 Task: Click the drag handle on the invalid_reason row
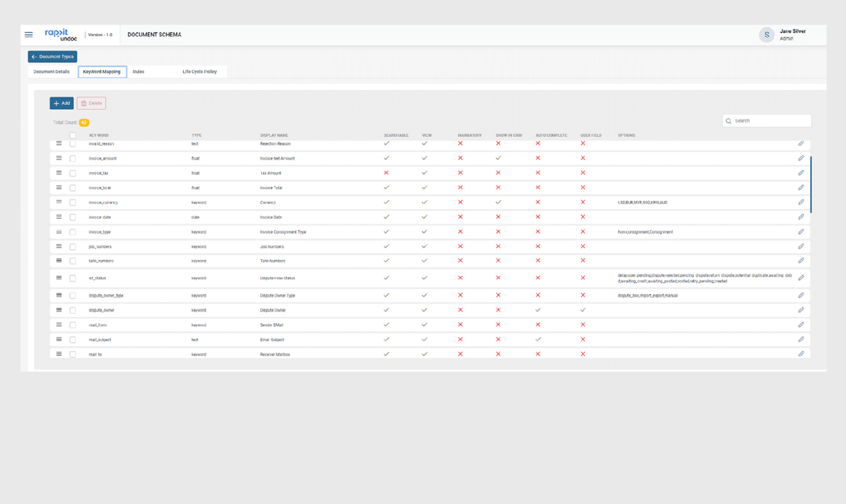tap(59, 143)
